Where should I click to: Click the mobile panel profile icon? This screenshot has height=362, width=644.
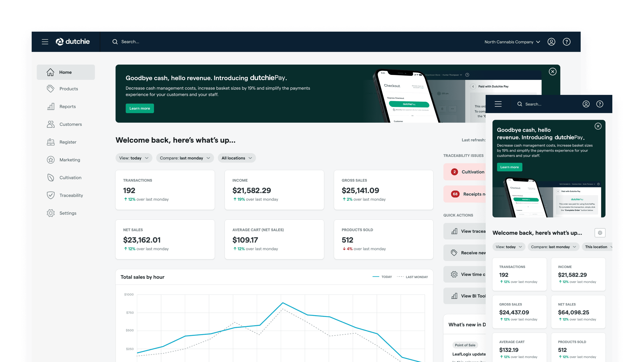click(x=586, y=104)
